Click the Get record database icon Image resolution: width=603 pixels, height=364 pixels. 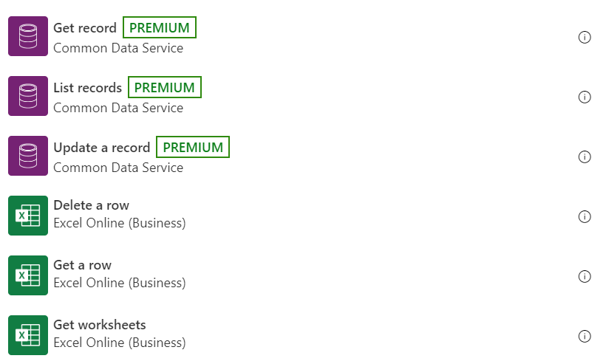[x=28, y=36]
